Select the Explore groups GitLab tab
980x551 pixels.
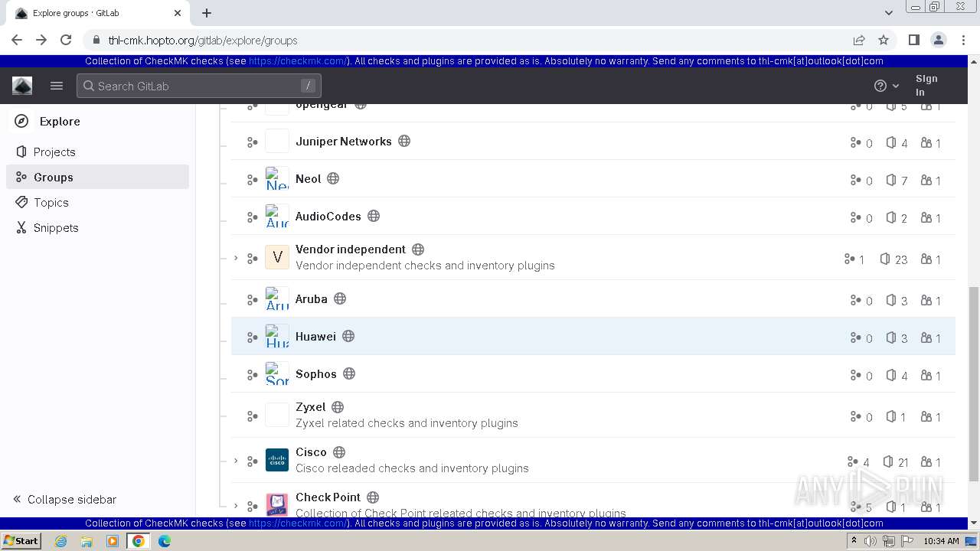98,13
